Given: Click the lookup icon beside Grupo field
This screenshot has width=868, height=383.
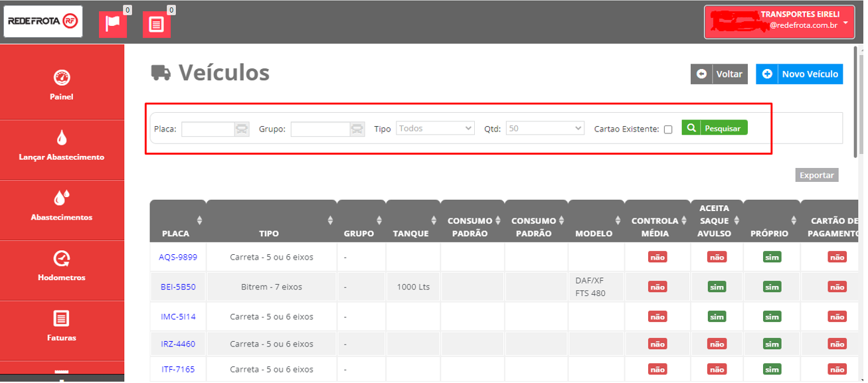Looking at the screenshot, I should point(357,129).
